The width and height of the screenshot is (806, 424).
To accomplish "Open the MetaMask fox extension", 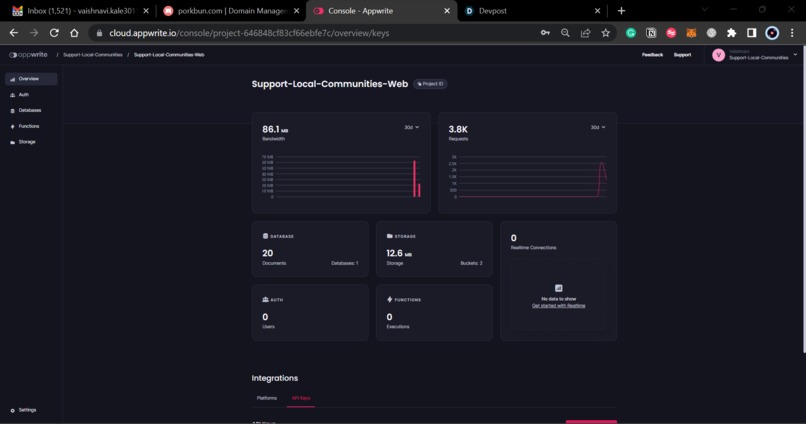I will point(691,33).
